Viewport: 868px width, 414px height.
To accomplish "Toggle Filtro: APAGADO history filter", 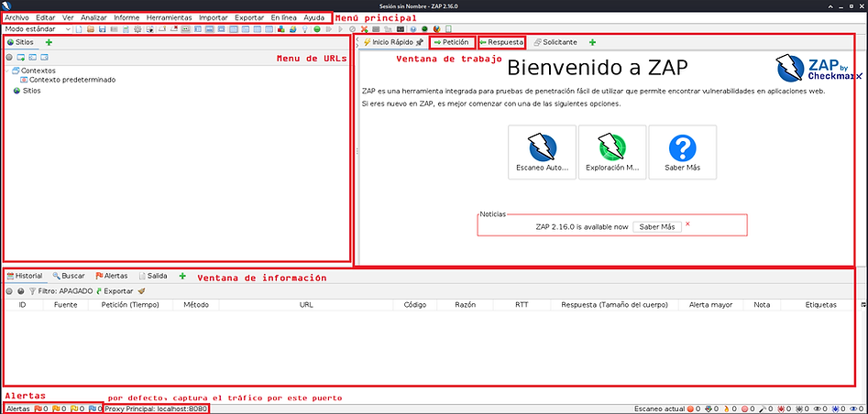I will (x=60, y=290).
